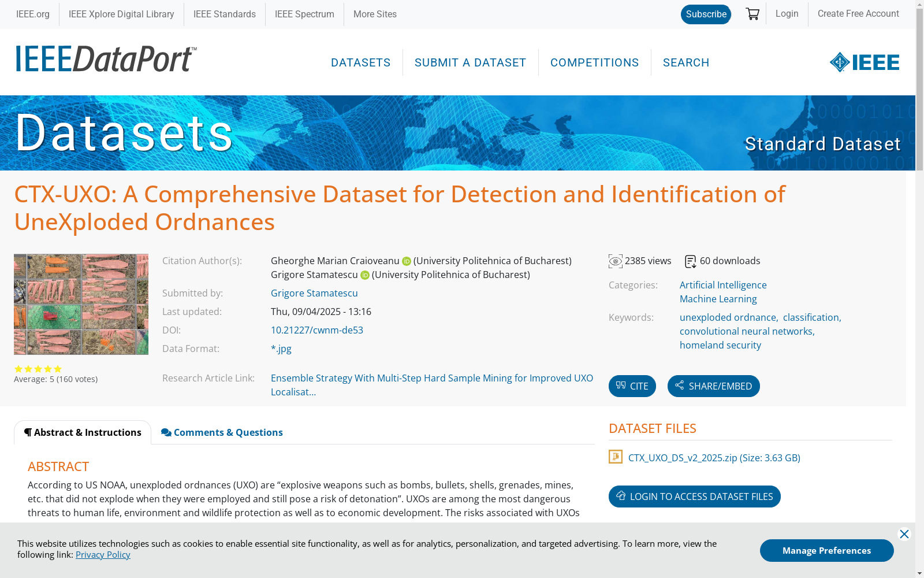Open ORCID icon beside Grigore Stamatescu author
Screen dimensions: 924x578
click(365, 275)
